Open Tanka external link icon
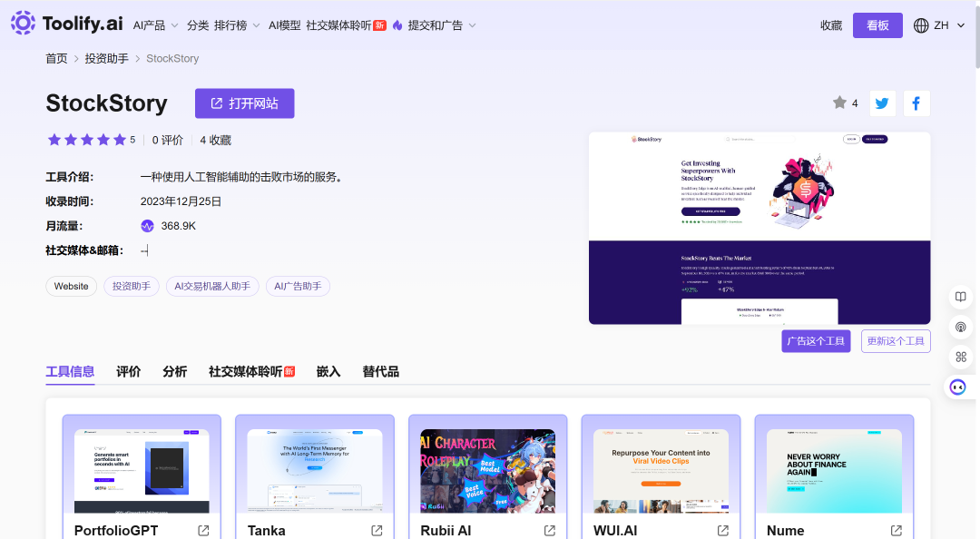 (377, 530)
